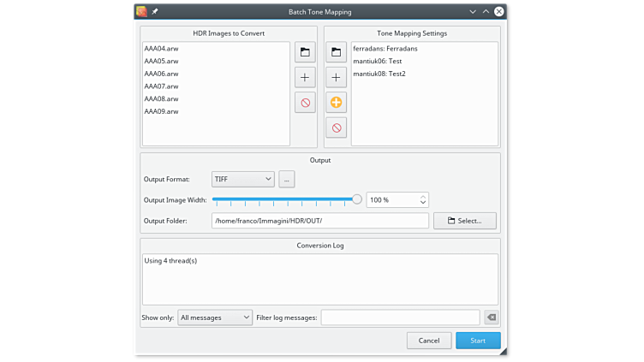Click the Start button
Viewport: 644px width, 362px height.
(x=478, y=341)
